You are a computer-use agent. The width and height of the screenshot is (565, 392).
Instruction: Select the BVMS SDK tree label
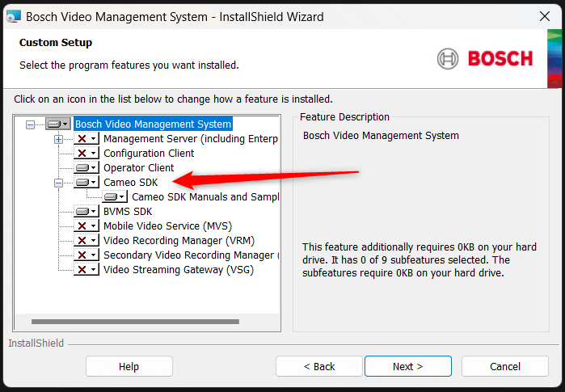127,212
